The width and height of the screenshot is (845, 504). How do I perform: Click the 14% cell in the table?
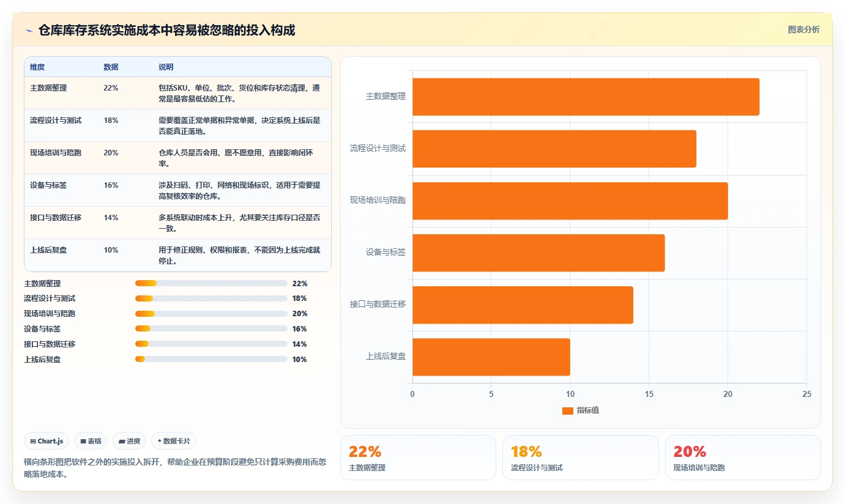point(111,217)
